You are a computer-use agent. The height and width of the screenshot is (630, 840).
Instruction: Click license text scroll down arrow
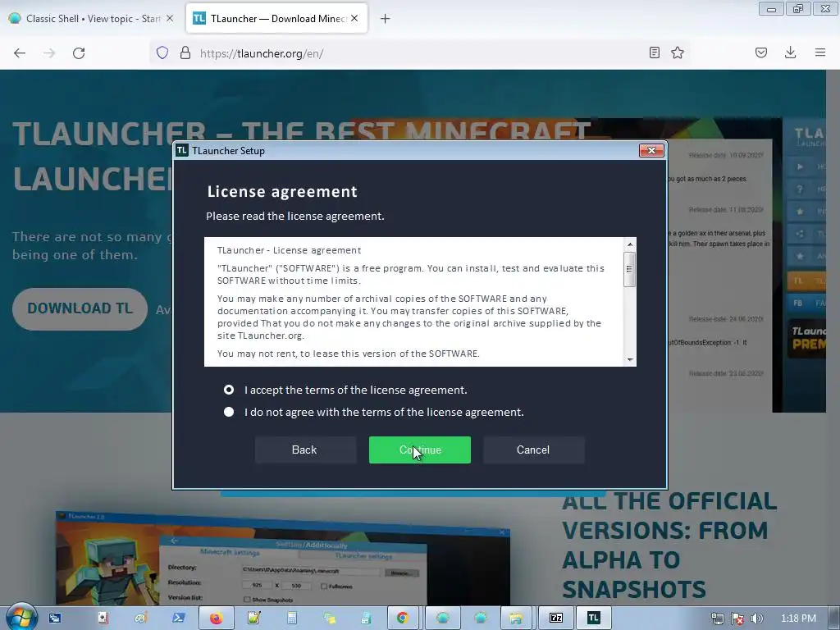click(630, 359)
